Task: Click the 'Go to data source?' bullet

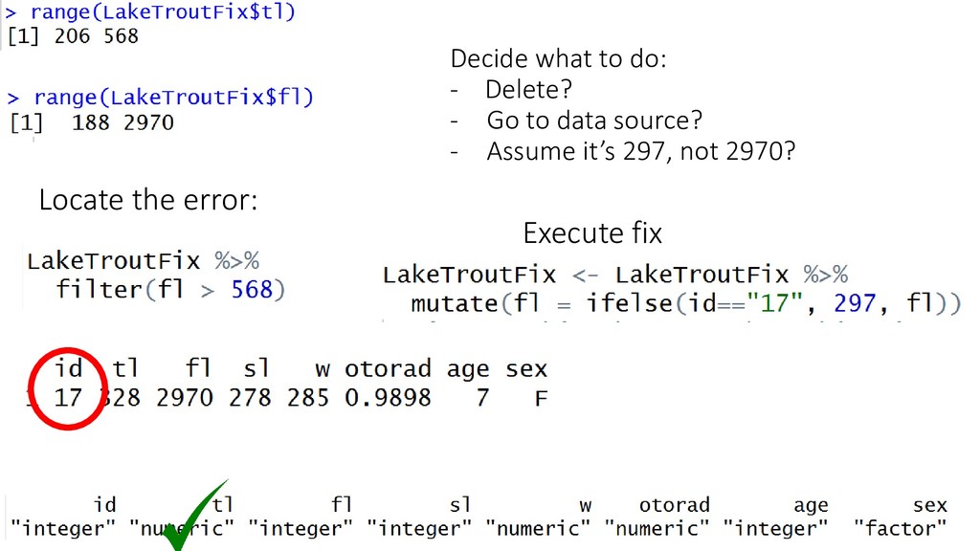Action: 594,120
